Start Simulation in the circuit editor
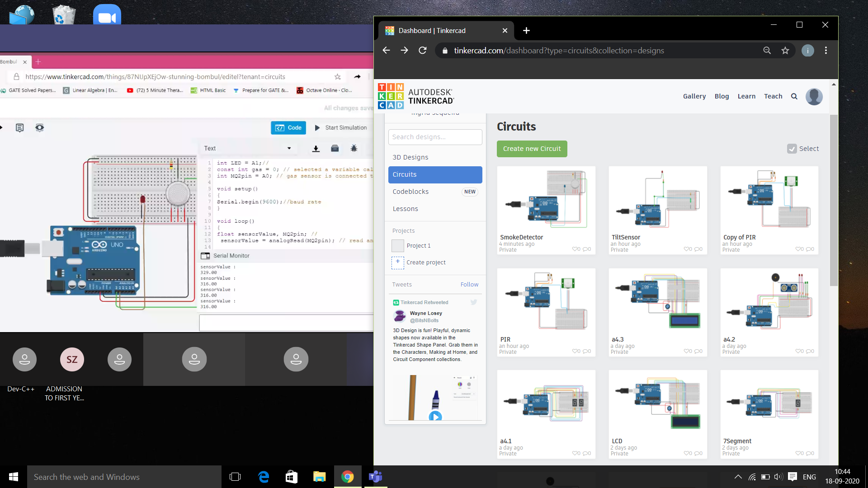 coord(341,128)
